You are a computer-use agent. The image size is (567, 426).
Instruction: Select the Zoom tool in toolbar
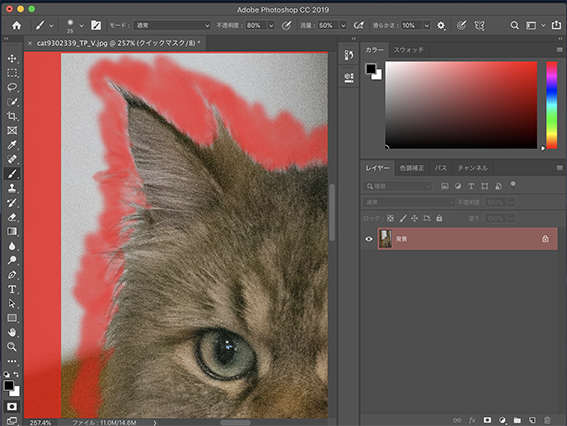[12, 347]
